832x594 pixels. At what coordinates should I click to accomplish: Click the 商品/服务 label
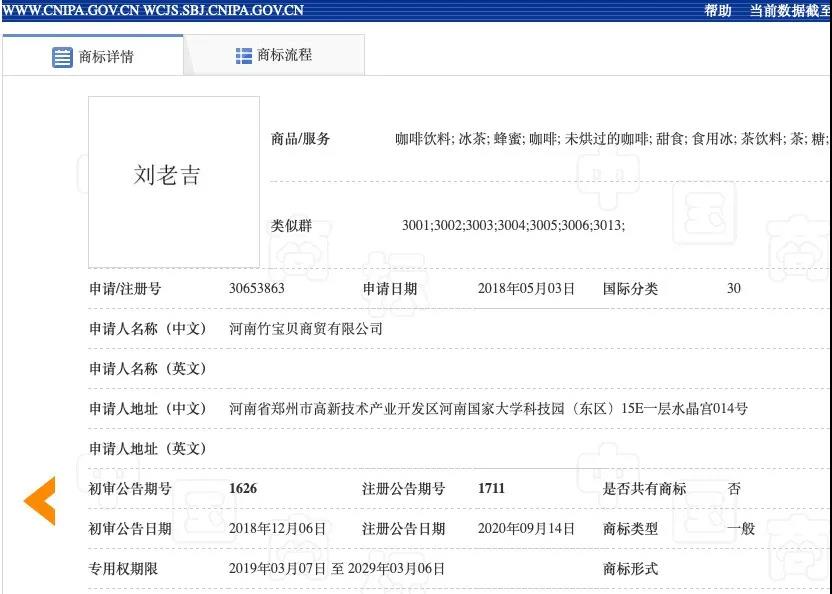click(x=300, y=139)
